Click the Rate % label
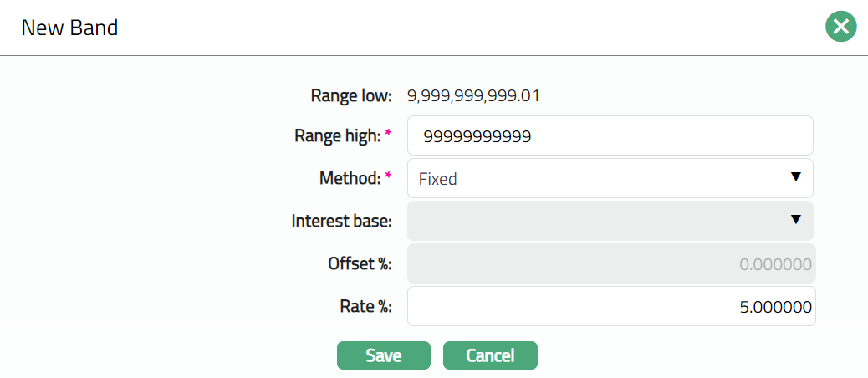This screenshot has height=378, width=868. (x=365, y=307)
